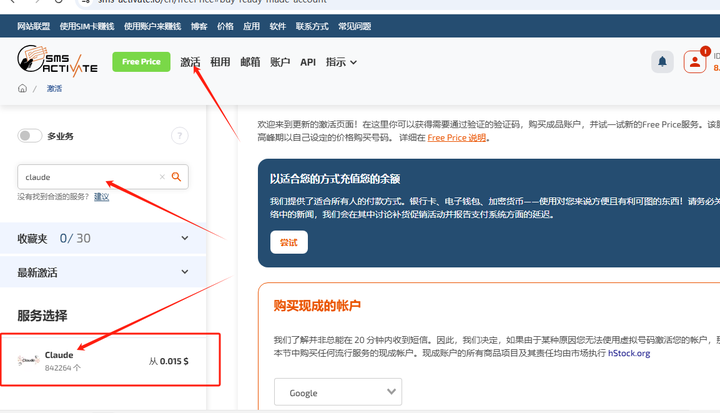Click the 购买现成的帐户 heading
The image size is (720, 413).
[x=317, y=306]
